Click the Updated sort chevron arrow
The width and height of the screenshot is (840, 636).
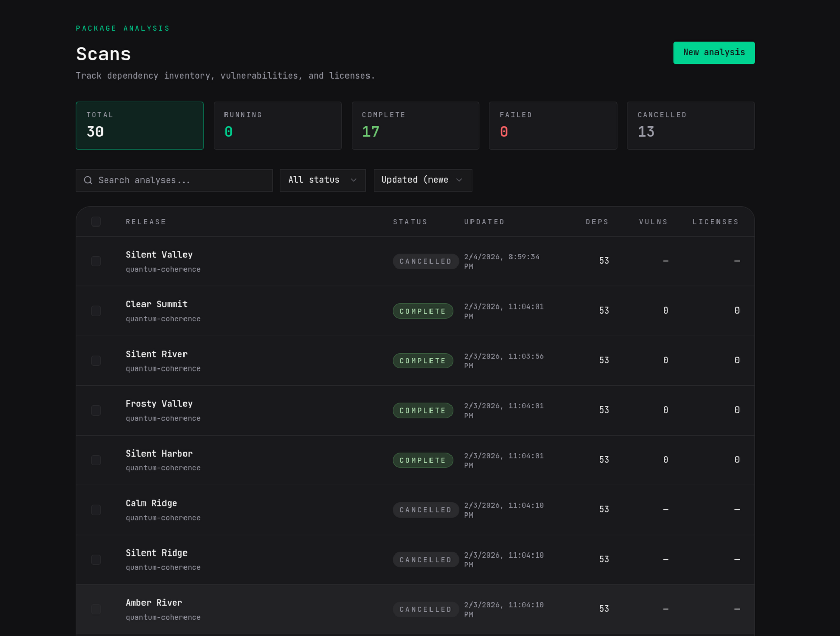(459, 180)
